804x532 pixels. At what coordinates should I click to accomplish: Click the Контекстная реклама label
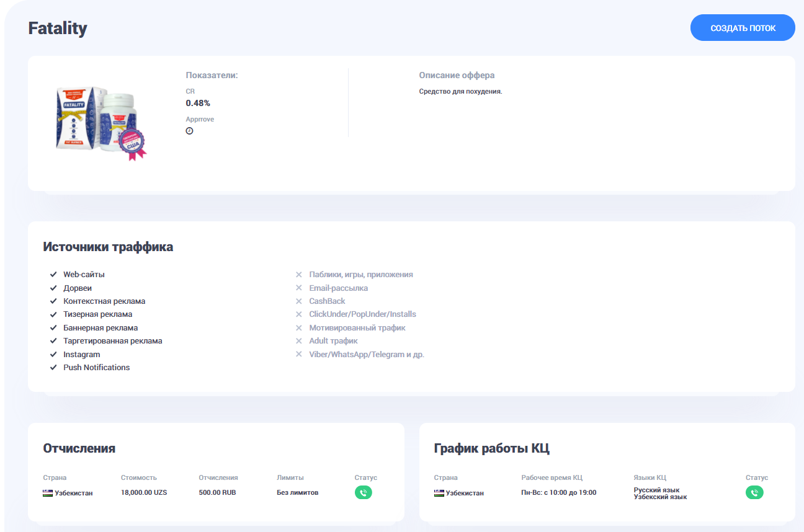pos(104,301)
